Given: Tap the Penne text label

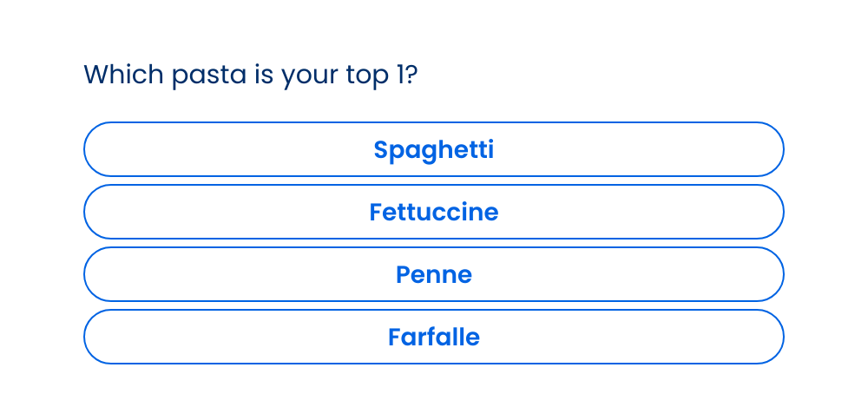Looking at the screenshot, I should (434, 274).
